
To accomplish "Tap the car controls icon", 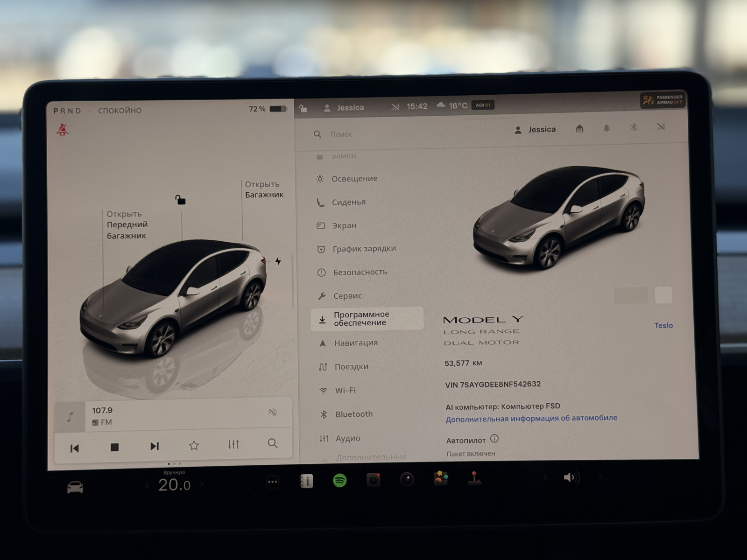I will click(75, 488).
